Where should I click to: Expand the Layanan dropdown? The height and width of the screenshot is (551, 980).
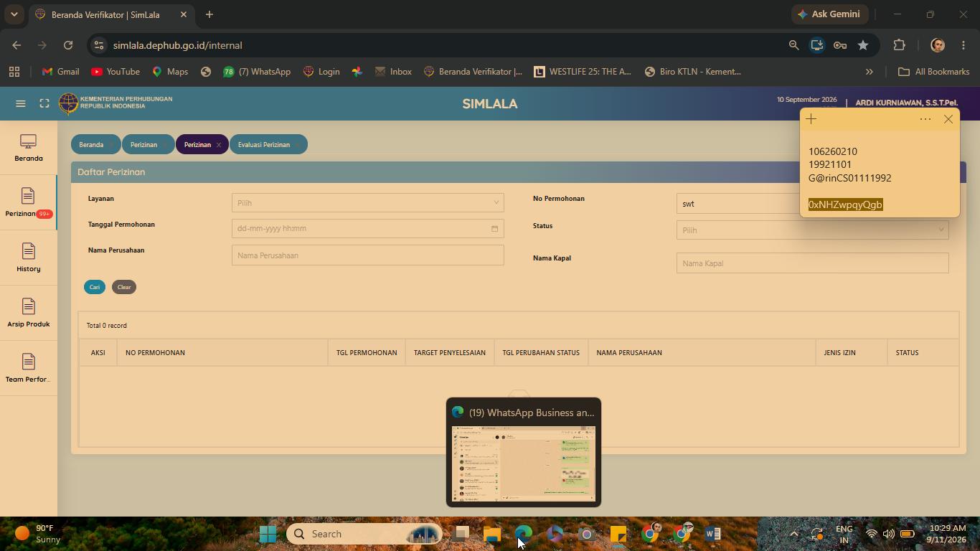point(367,202)
